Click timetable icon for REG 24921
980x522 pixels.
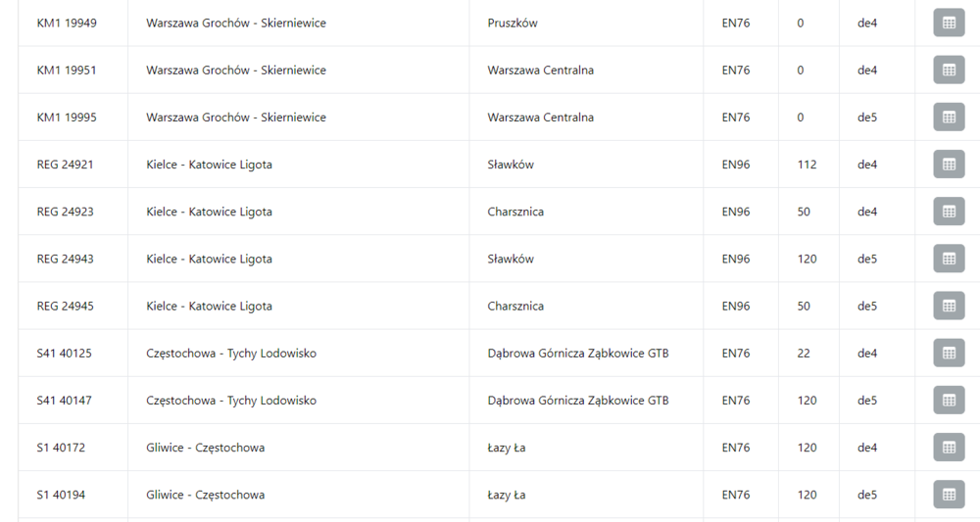click(x=949, y=165)
